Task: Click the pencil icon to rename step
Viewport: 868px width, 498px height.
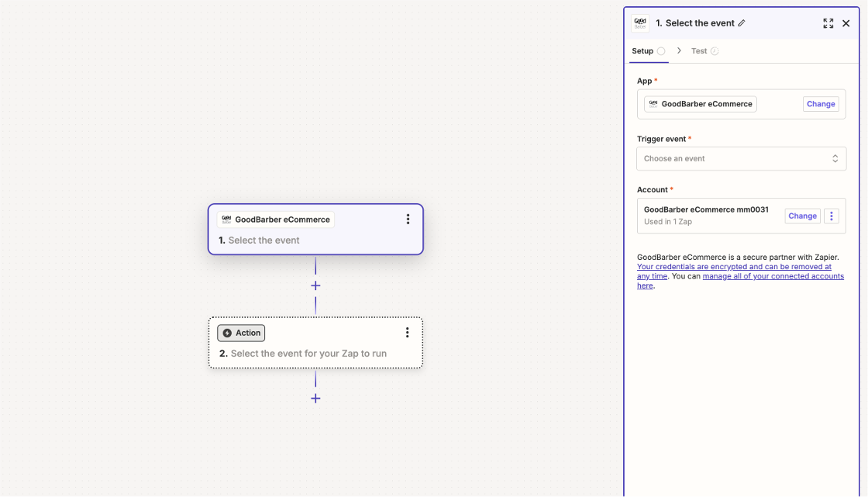Action: 742,23
